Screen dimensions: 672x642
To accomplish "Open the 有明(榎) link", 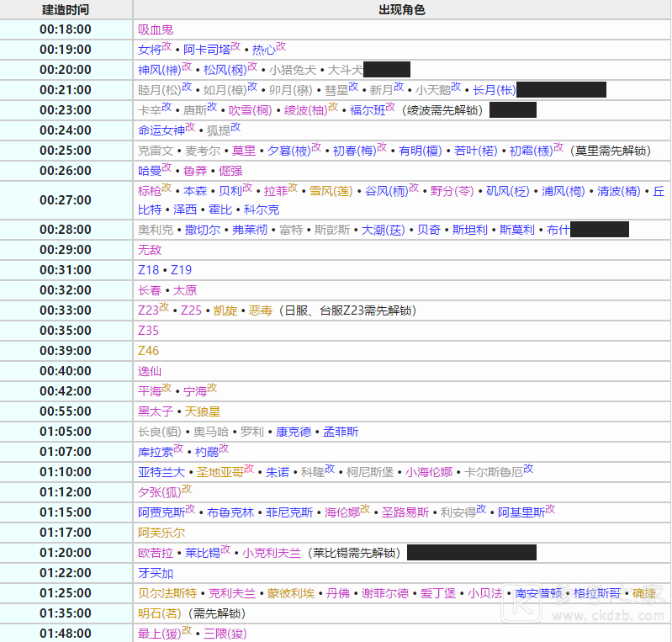I will [421, 151].
